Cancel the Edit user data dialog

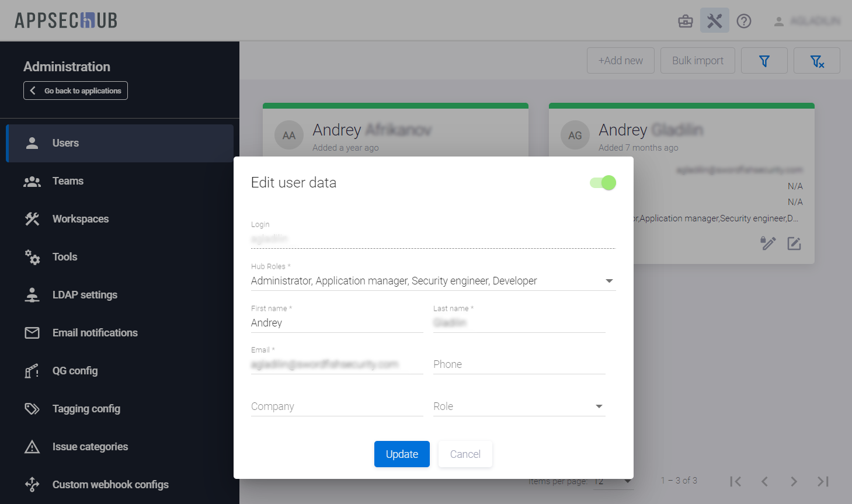pyautogui.click(x=465, y=454)
